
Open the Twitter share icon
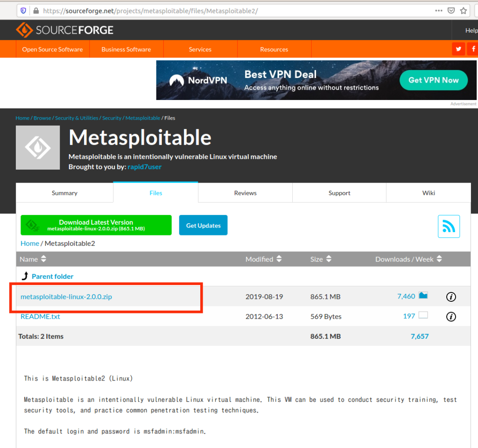coord(458,49)
